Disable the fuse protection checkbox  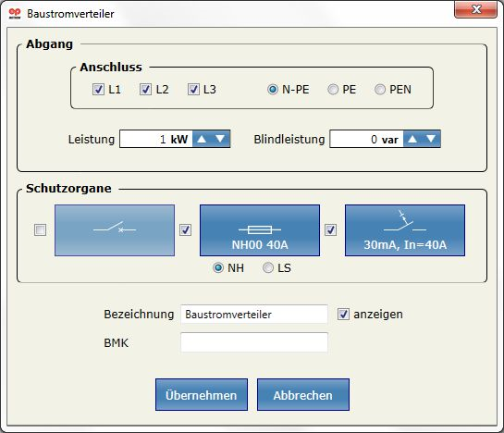(186, 230)
